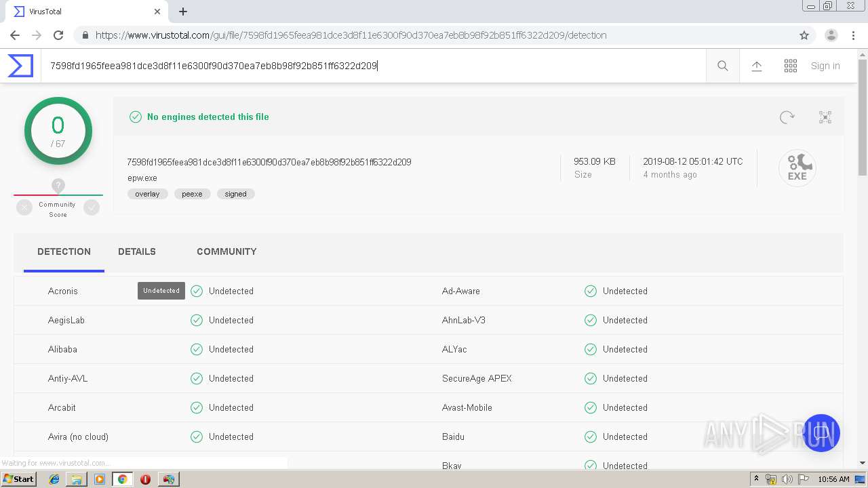Open the media player taskbar icon
Image resolution: width=868 pixels, height=488 pixels.
[x=100, y=479]
